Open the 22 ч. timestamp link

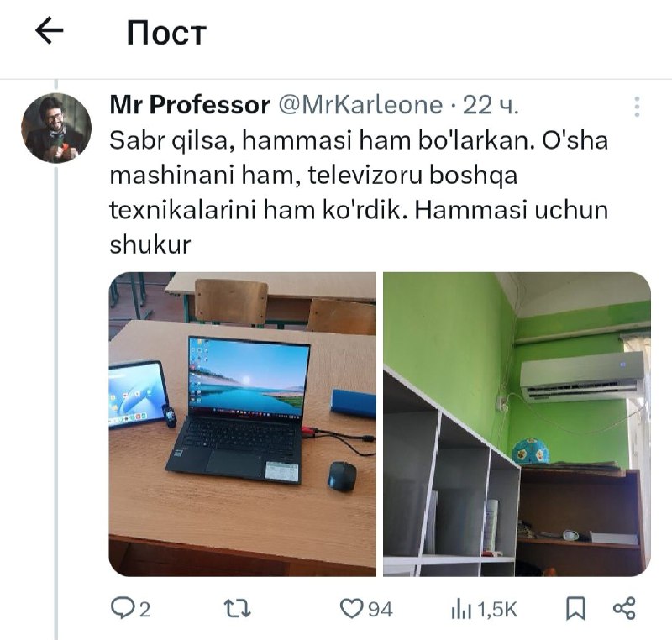click(491, 105)
